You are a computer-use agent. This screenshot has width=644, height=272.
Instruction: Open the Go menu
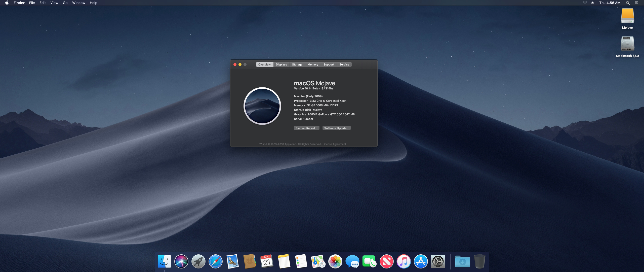tap(65, 3)
